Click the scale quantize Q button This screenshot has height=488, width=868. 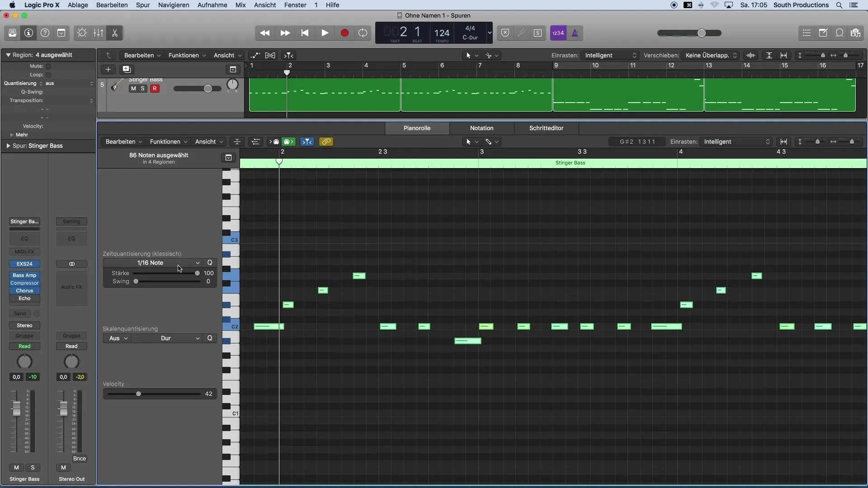[210, 338]
